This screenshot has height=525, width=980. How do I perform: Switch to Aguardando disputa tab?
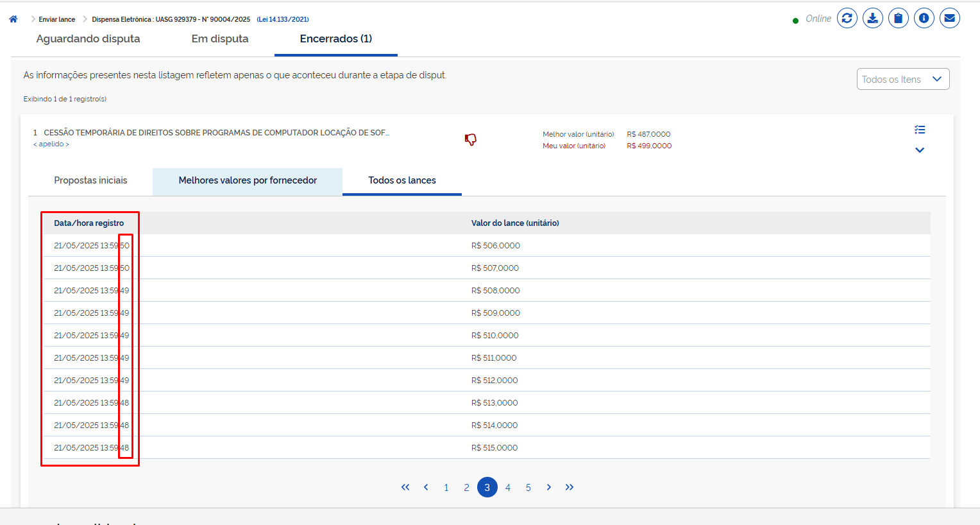88,39
